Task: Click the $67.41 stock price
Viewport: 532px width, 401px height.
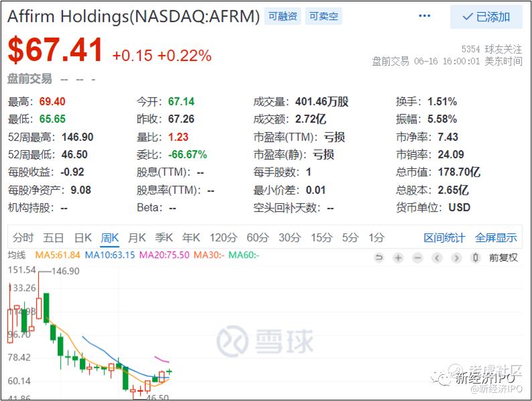Action: point(55,50)
